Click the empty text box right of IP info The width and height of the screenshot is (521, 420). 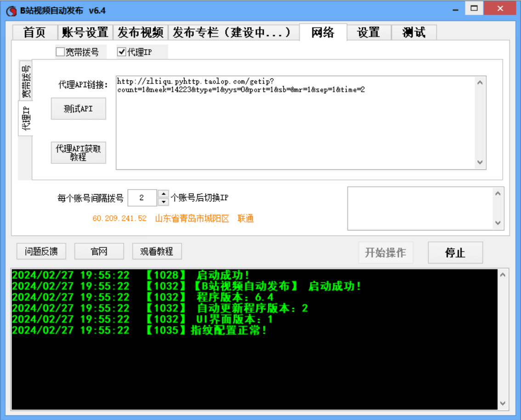pos(421,208)
